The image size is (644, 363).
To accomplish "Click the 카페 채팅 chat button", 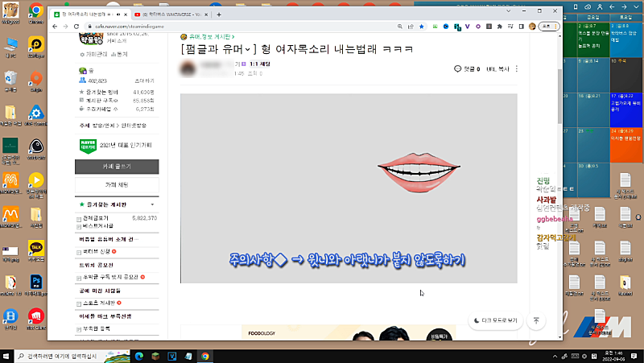I will 117,185.
